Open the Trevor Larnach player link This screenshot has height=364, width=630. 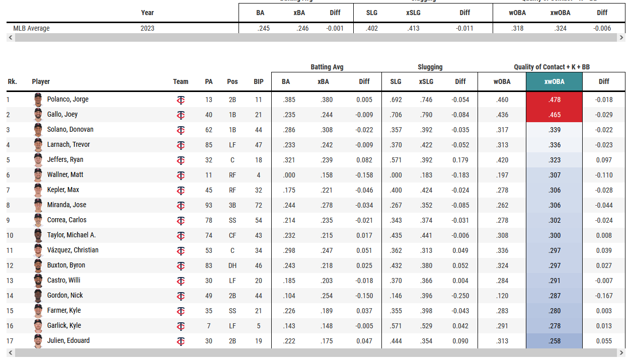point(68,145)
